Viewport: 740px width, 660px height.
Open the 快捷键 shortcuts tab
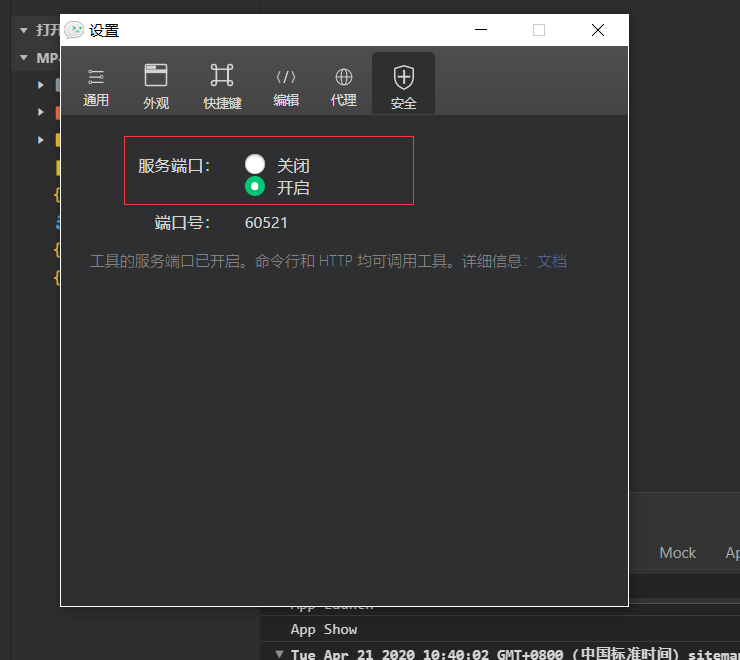(222, 87)
